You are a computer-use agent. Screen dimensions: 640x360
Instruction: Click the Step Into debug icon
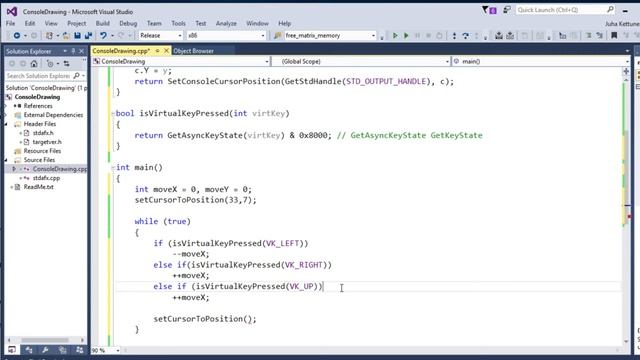coord(454,36)
